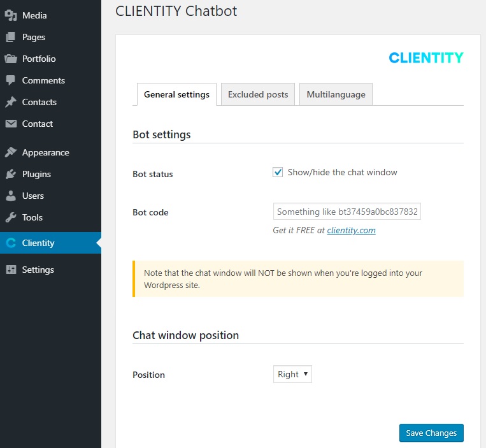Open the Plugins menu
Viewport: 486px width, 448px height.
[x=50, y=174]
